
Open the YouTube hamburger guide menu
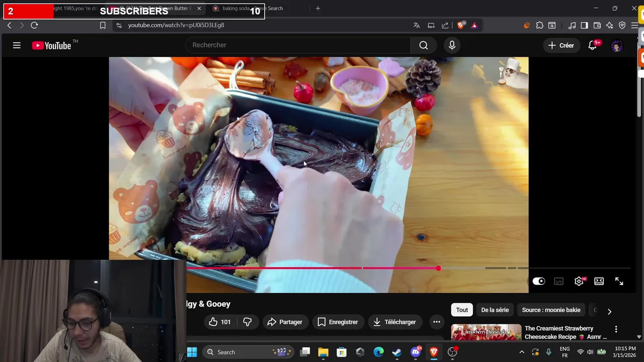pyautogui.click(x=17, y=45)
